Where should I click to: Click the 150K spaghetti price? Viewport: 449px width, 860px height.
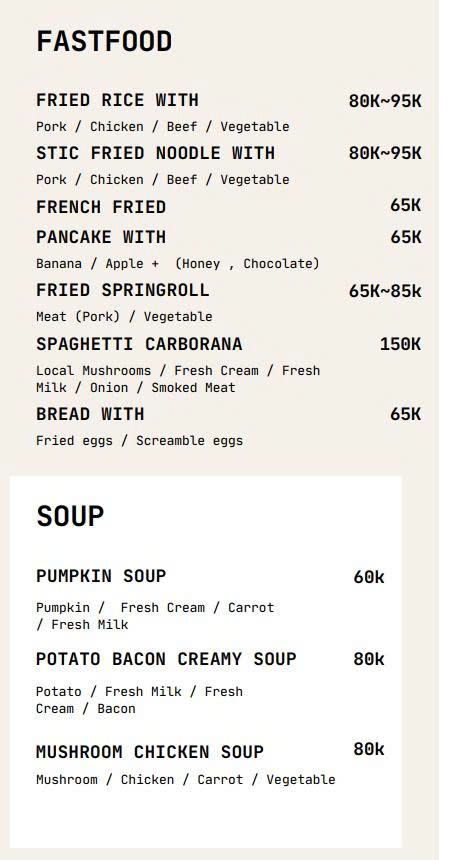pyautogui.click(x=400, y=344)
